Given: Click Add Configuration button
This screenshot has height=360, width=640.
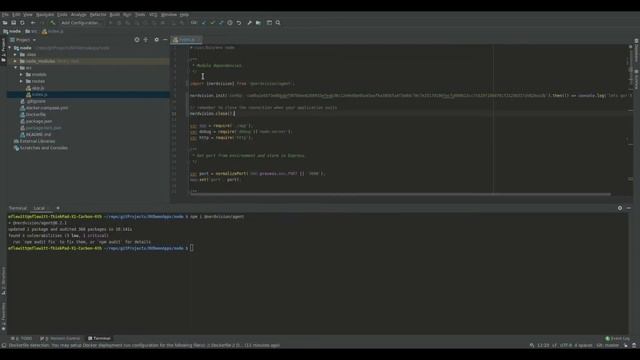Looking at the screenshot, I should tap(80, 23).
